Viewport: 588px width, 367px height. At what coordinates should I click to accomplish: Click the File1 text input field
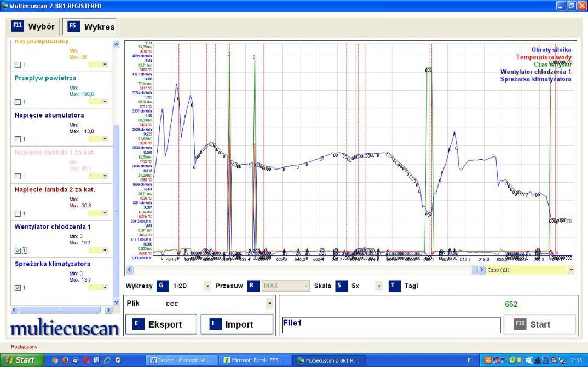pyautogui.click(x=390, y=324)
